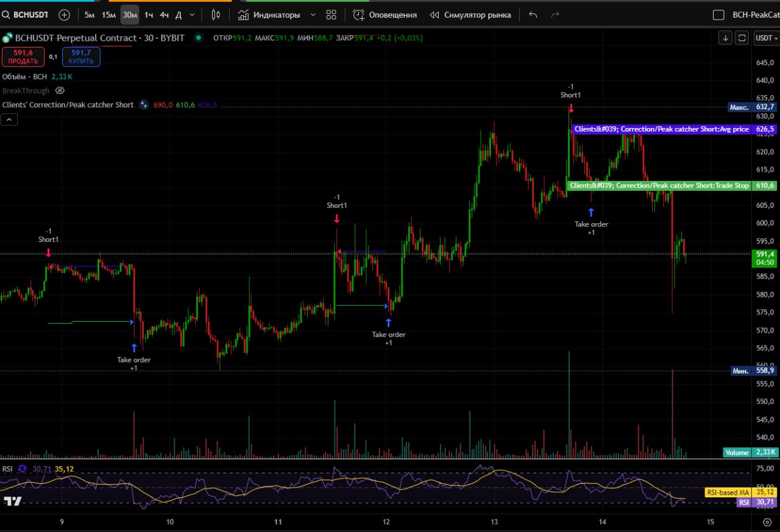
Task: Show the hidden BreakThrough indicator
Action: click(x=60, y=91)
